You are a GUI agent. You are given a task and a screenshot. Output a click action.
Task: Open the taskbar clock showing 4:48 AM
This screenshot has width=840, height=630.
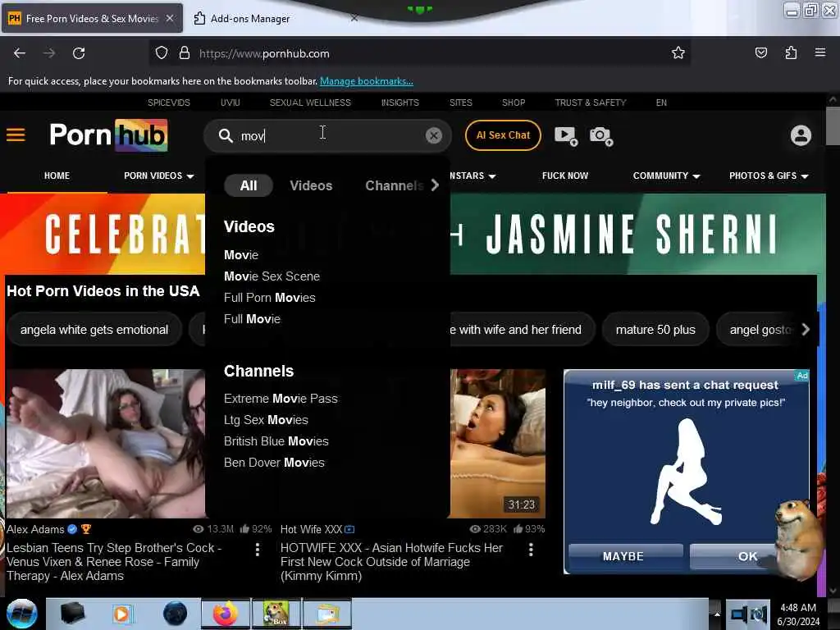click(x=798, y=614)
